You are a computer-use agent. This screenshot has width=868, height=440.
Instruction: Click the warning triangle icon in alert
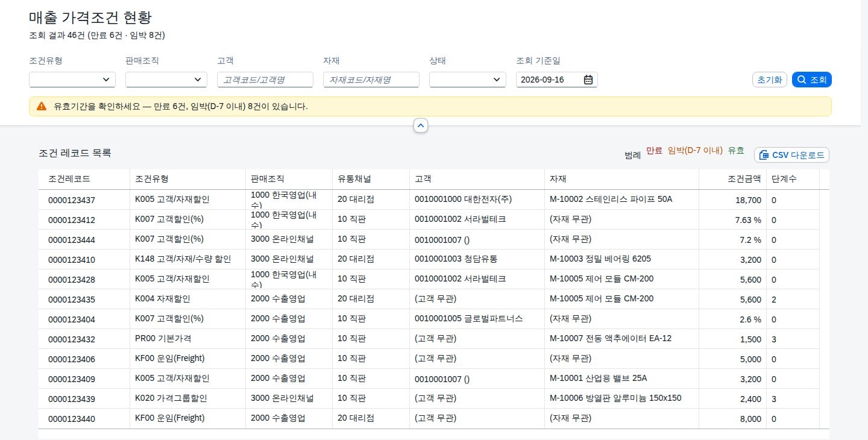41,106
